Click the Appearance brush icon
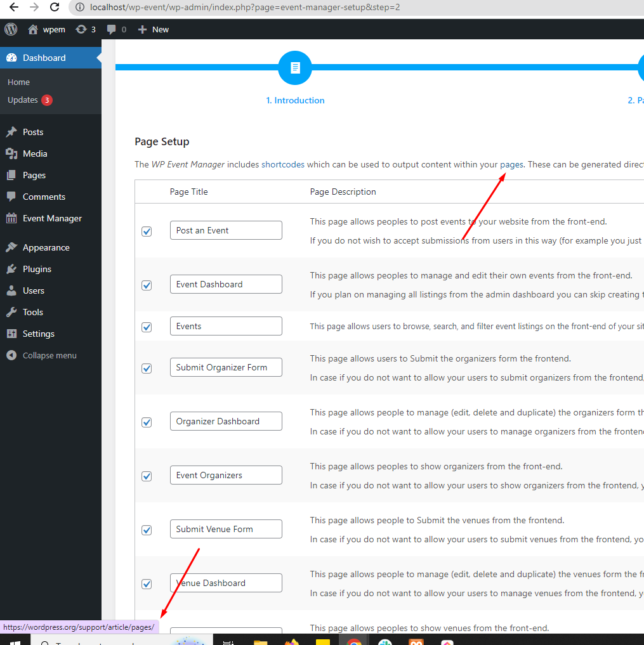 pyautogui.click(x=11, y=247)
